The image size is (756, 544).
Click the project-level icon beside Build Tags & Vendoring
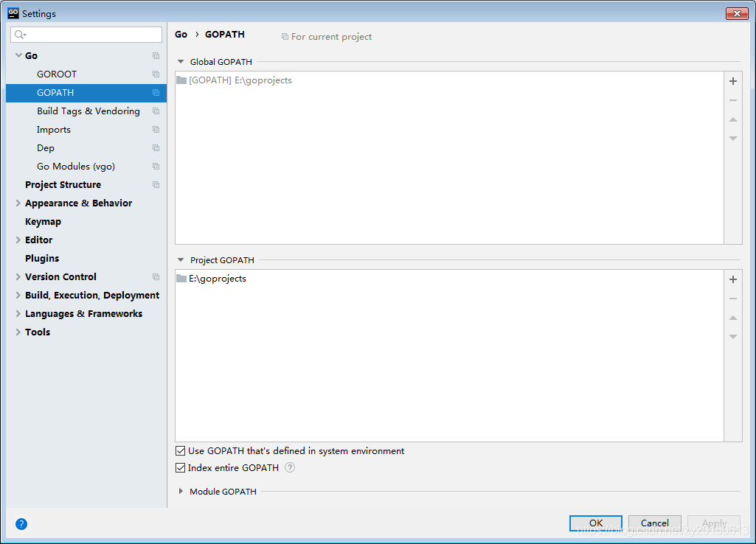tap(156, 111)
